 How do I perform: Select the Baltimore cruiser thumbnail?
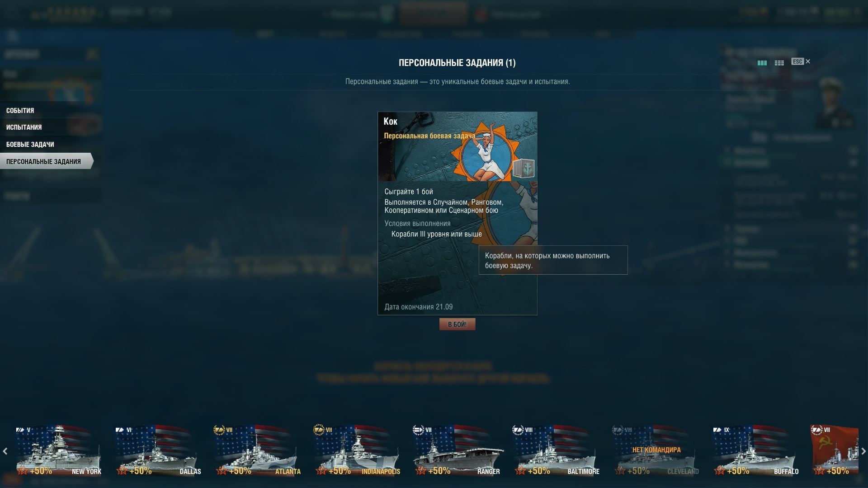557,450
